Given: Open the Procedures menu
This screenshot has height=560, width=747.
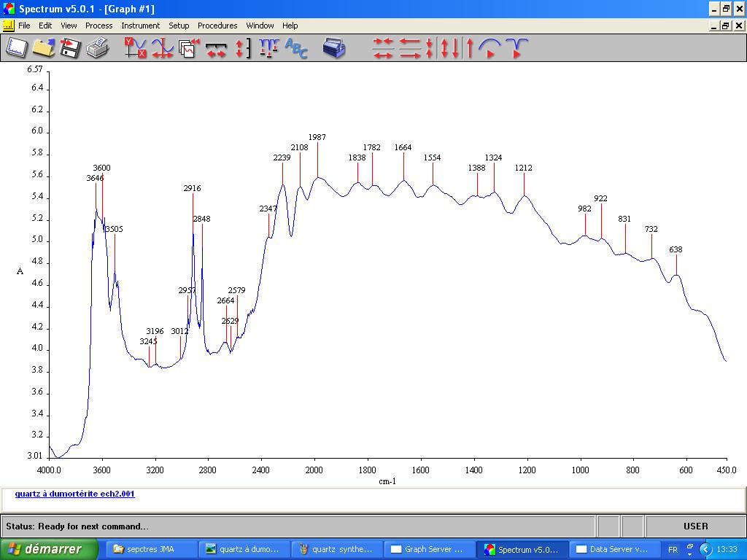Looking at the screenshot, I should 217,26.
